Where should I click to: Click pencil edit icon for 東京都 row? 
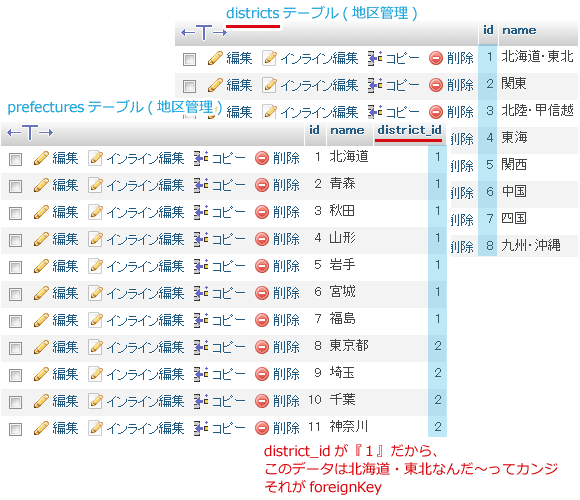point(41,348)
